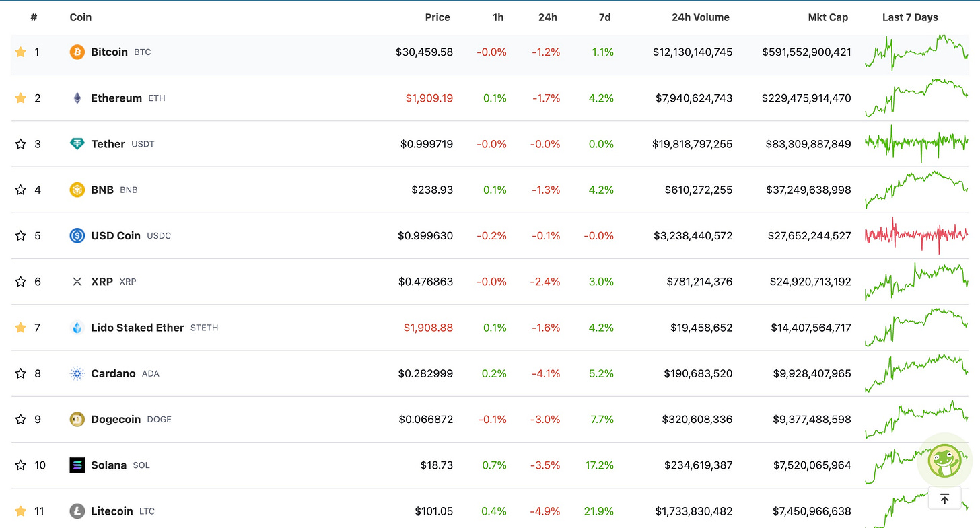Unfavorite Litecoin using its gold star
This screenshot has height=528, width=980.
point(21,511)
